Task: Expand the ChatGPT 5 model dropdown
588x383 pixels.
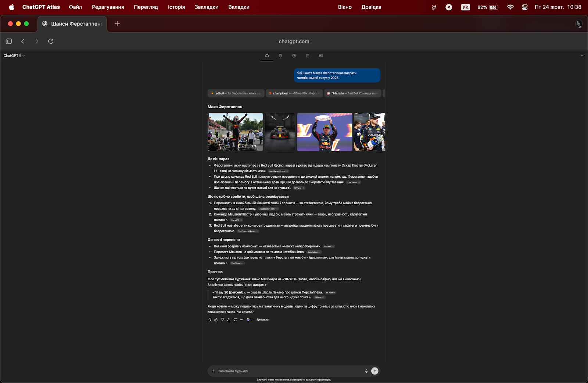Action: click(14, 56)
